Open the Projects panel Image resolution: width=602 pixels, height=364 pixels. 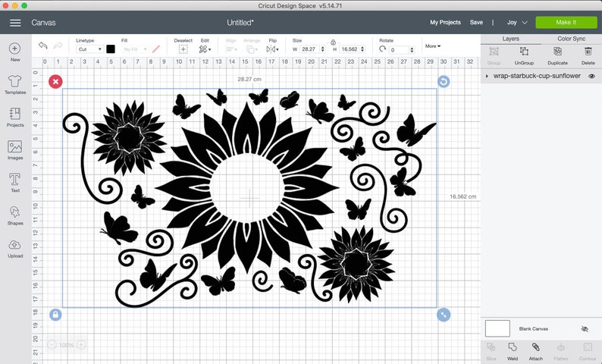tap(15, 117)
